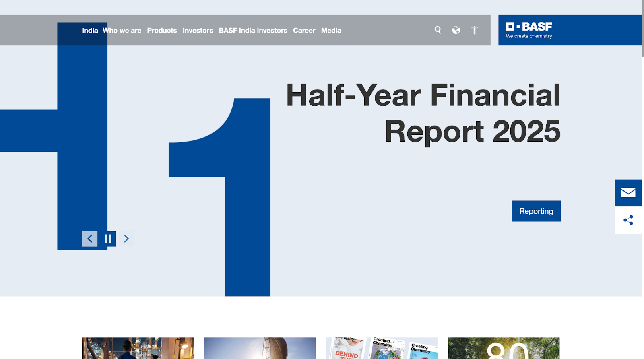Open the Creating Chemistry magazines thumbnail
This screenshot has width=644, height=359.
(x=382, y=348)
